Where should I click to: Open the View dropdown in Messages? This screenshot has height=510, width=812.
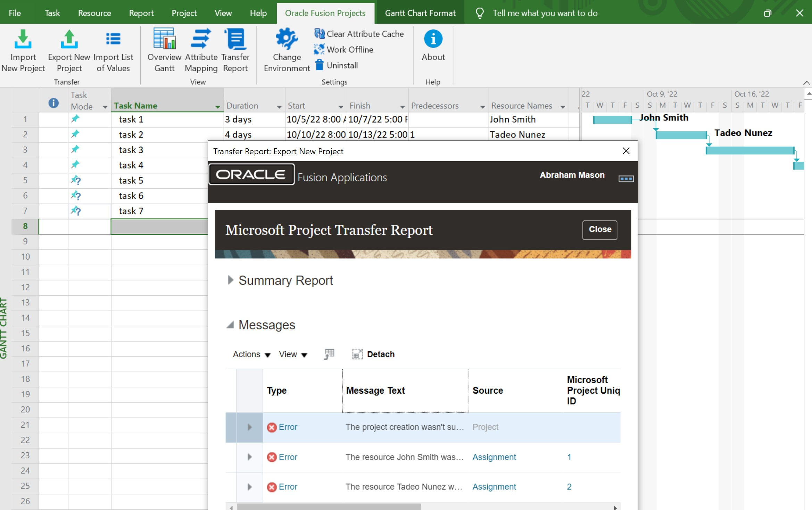coord(293,354)
